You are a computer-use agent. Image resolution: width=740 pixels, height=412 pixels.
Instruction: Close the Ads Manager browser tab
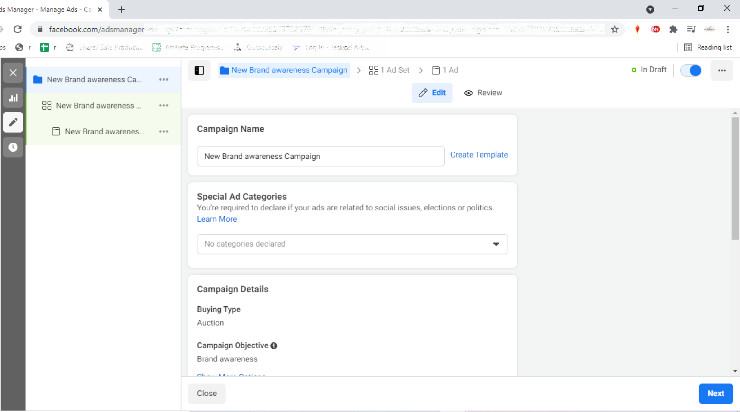tap(100, 9)
